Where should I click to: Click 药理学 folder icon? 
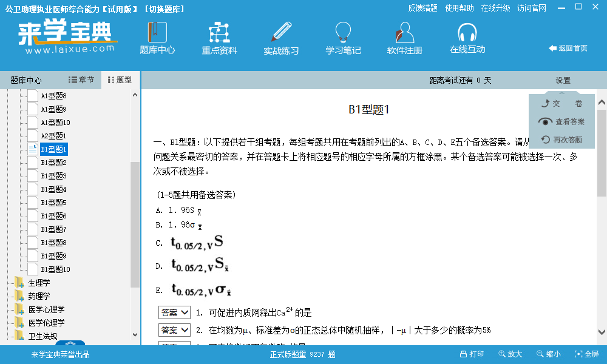pyautogui.click(x=19, y=296)
